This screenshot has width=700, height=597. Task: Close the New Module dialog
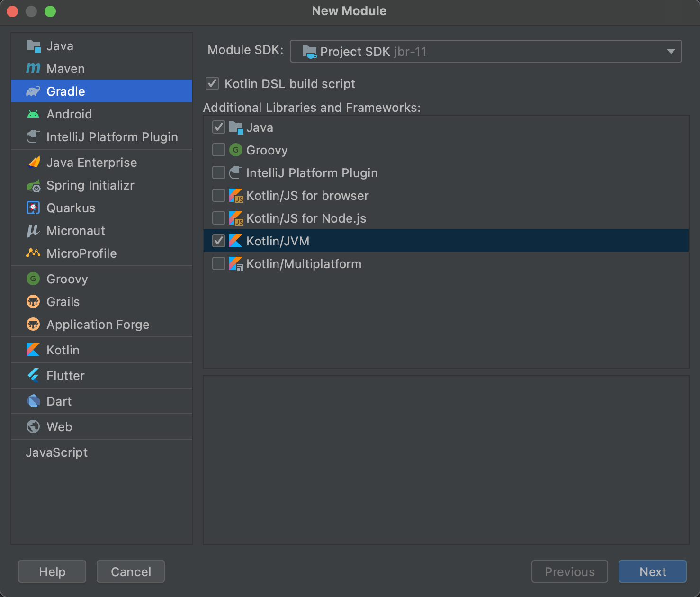(12, 11)
